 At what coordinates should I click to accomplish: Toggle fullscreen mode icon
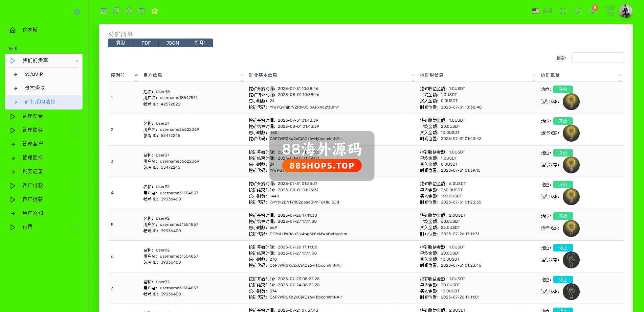click(563, 11)
